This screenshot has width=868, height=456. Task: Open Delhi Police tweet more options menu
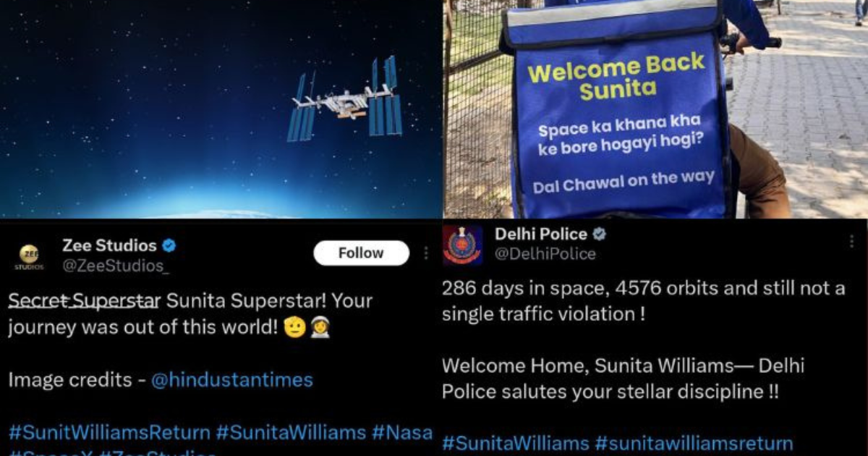851,241
